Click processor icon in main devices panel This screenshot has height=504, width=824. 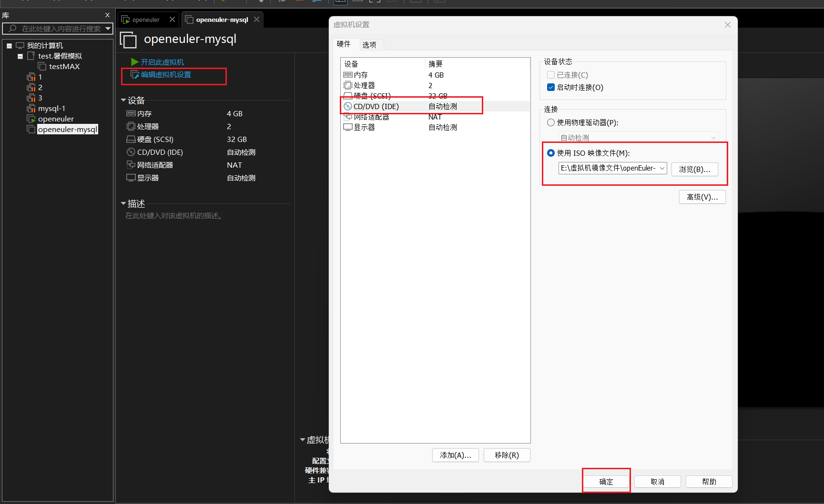click(131, 126)
